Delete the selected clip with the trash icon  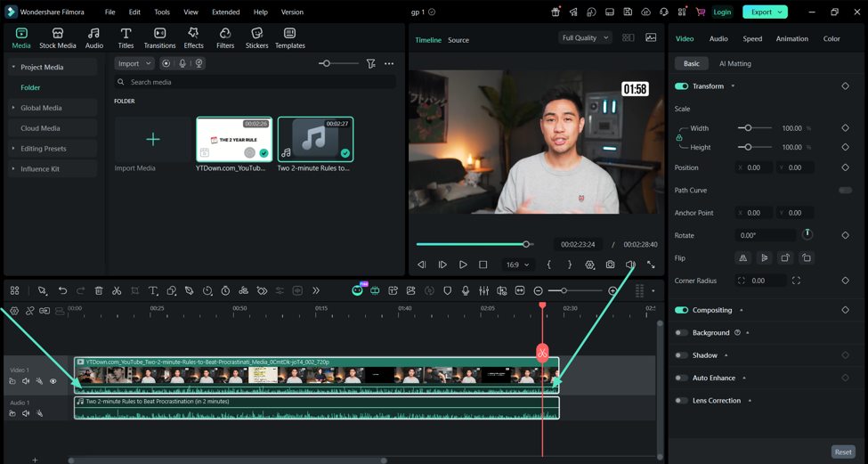99,290
